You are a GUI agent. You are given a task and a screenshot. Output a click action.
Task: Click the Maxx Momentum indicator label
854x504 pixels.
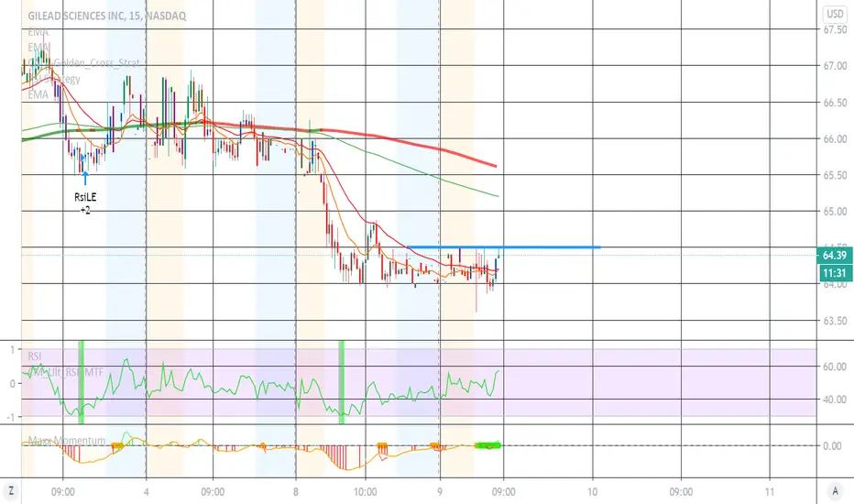point(67,440)
